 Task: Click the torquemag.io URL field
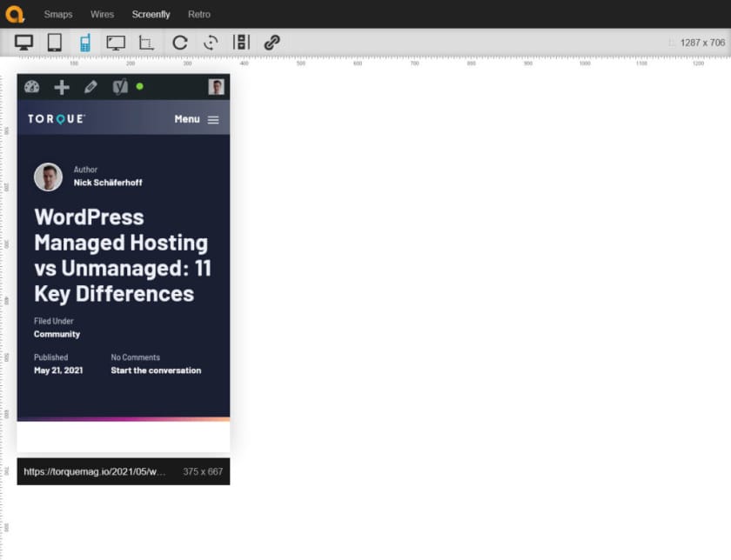tap(95, 471)
